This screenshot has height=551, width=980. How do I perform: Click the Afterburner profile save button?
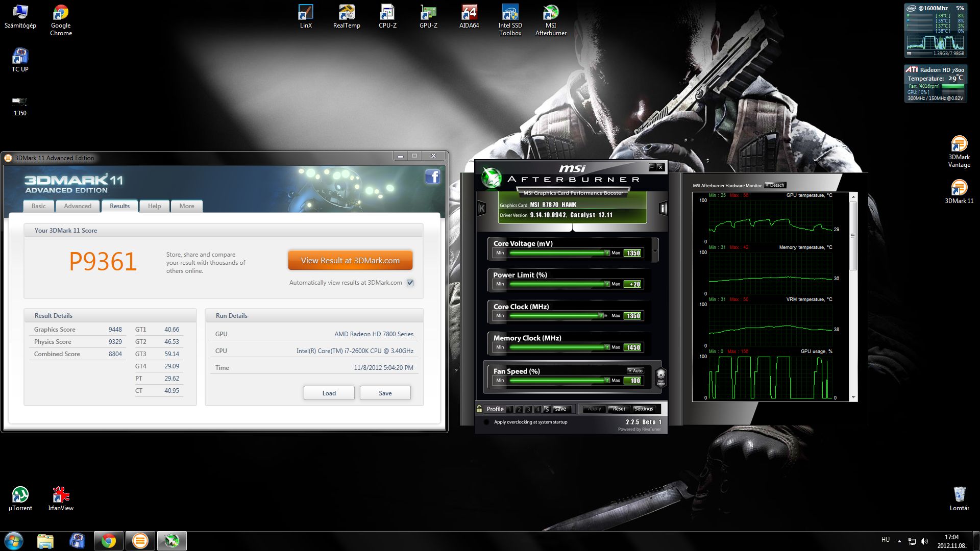[x=560, y=409]
